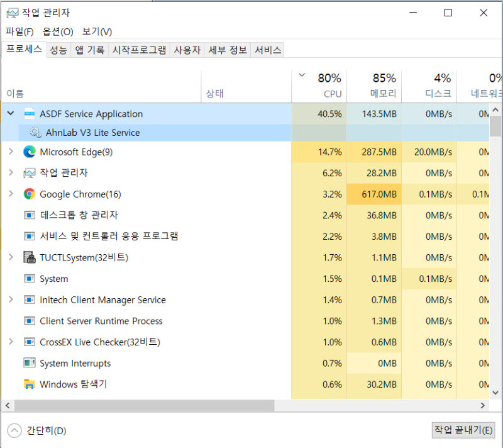This screenshot has height=448, width=503.
Task: Click the horizontal scrollbar thumb
Action: coord(145,405)
